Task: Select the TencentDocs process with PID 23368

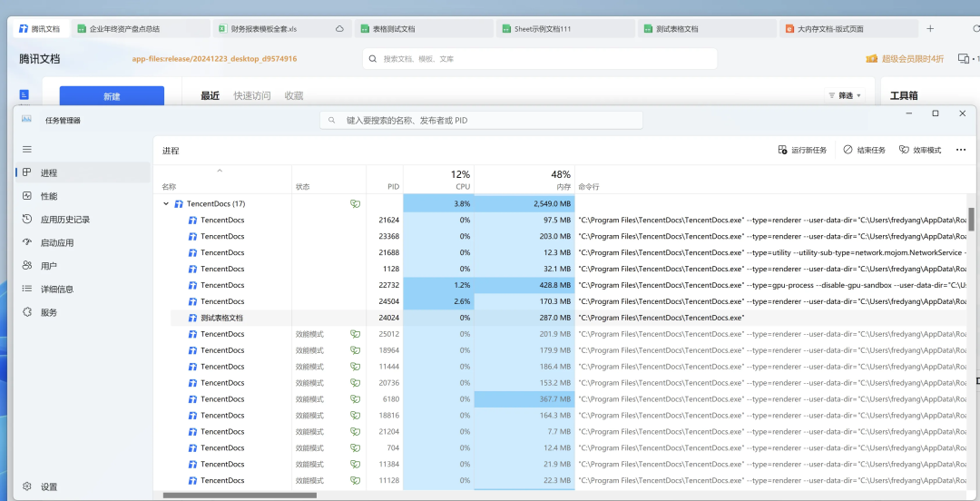Action: [562, 236]
